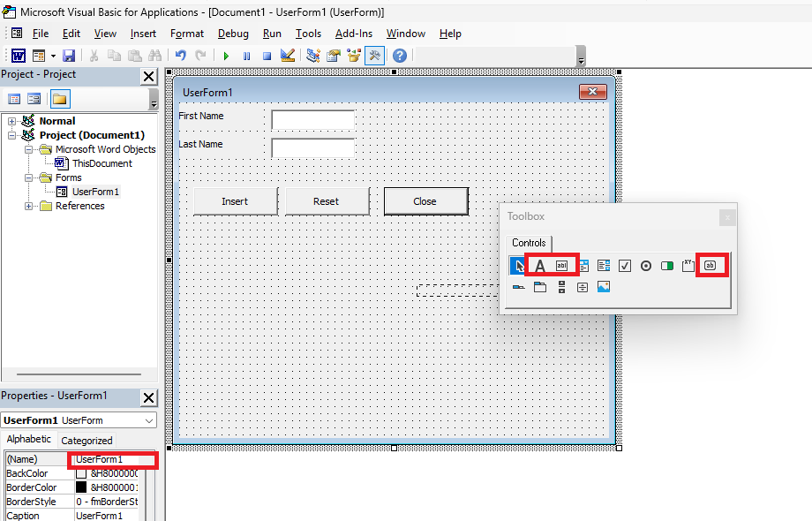Select the Frame control in Toolbox
Screen dimensions: 812x521
pyautogui.click(x=688, y=266)
